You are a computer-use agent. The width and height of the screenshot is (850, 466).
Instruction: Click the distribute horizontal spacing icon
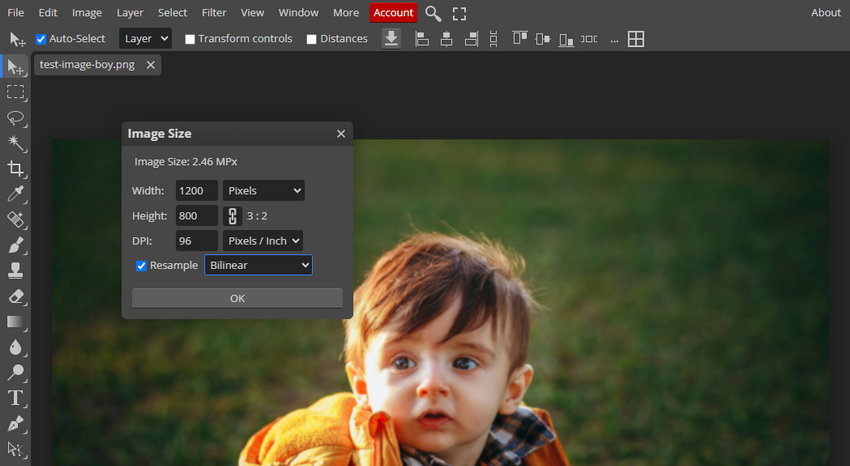coord(589,39)
